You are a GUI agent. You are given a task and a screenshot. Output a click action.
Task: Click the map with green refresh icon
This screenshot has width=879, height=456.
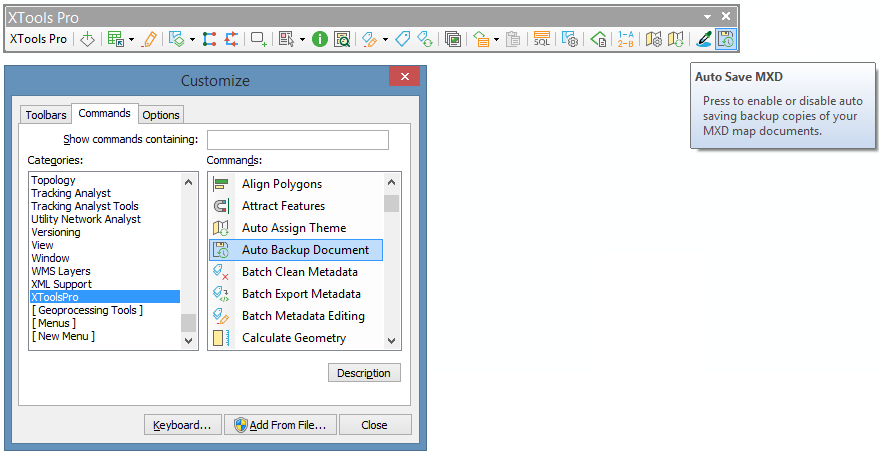[x=676, y=39]
